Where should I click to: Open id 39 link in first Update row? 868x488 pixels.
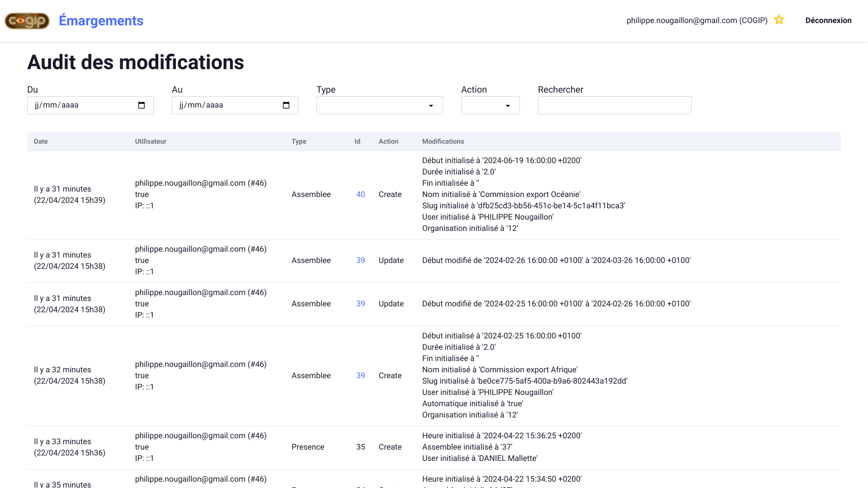(360, 260)
